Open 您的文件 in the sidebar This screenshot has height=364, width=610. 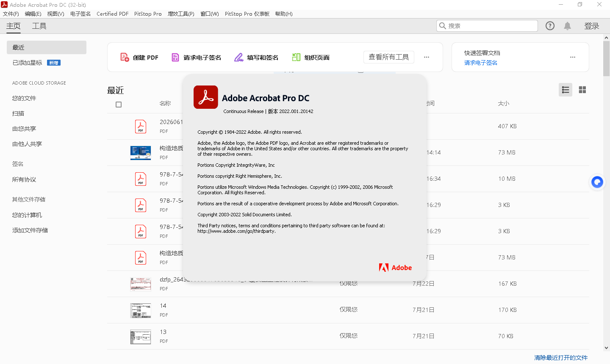coord(24,98)
